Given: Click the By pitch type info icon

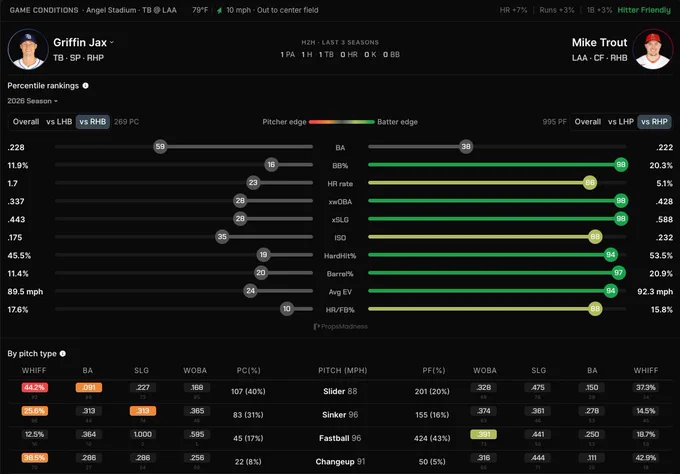Looking at the screenshot, I should 63,353.
